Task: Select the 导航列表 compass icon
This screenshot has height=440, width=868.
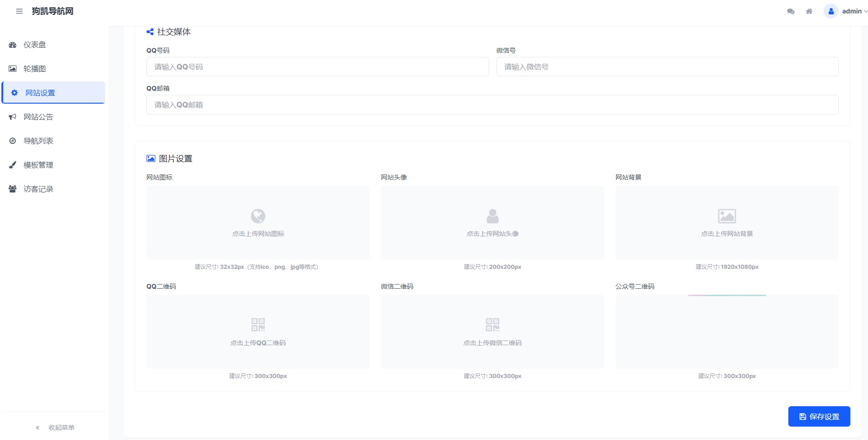Action: point(13,141)
